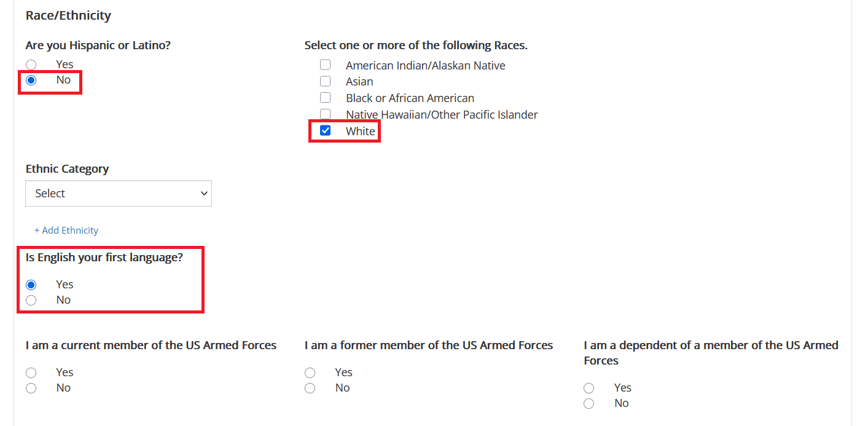Screen dimensions: 868x426
Task: Select Yes for Armed Forces dependent
Action: [589, 388]
